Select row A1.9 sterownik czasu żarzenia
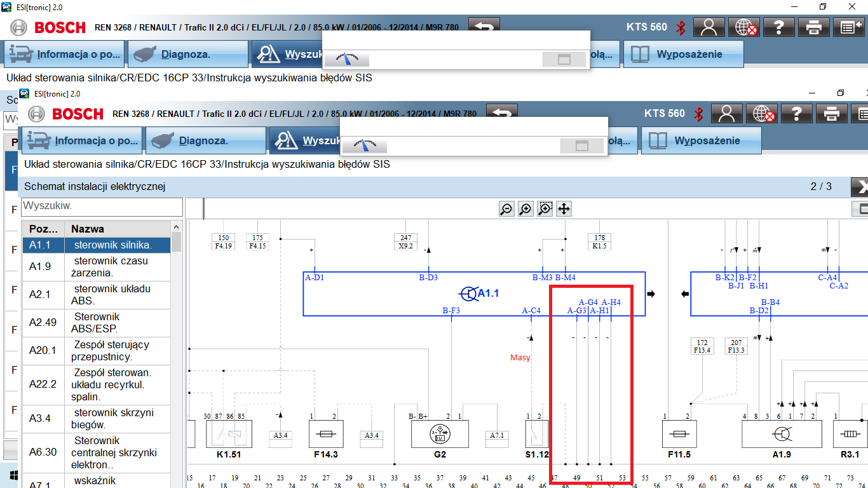This screenshot has height=488, width=868. tap(97, 267)
